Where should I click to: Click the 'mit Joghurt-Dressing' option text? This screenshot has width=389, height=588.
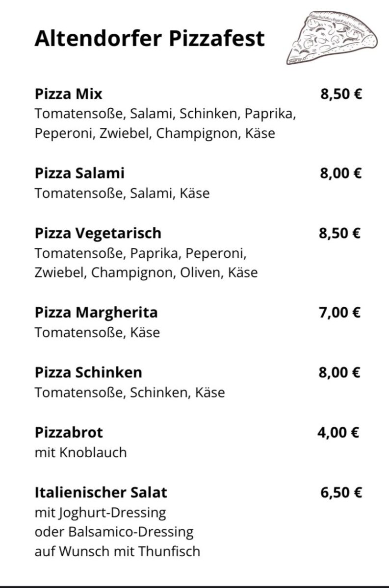(100, 513)
